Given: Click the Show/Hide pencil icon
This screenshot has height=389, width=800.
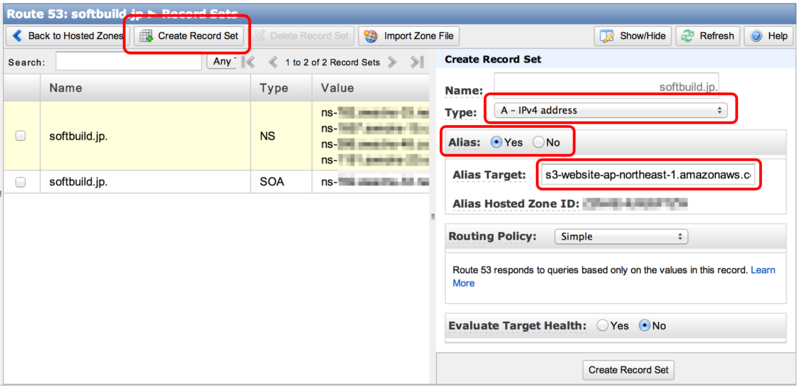Looking at the screenshot, I should point(607,36).
